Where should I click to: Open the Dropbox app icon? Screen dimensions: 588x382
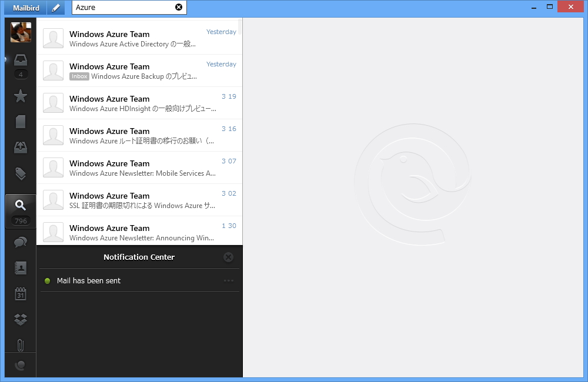21,319
